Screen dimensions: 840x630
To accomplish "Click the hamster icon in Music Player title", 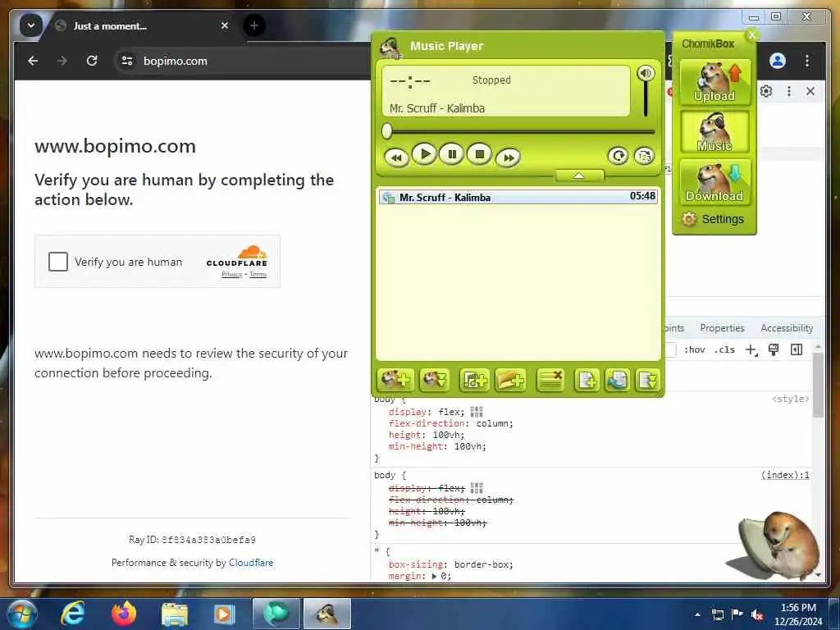I will pos(391,48).
